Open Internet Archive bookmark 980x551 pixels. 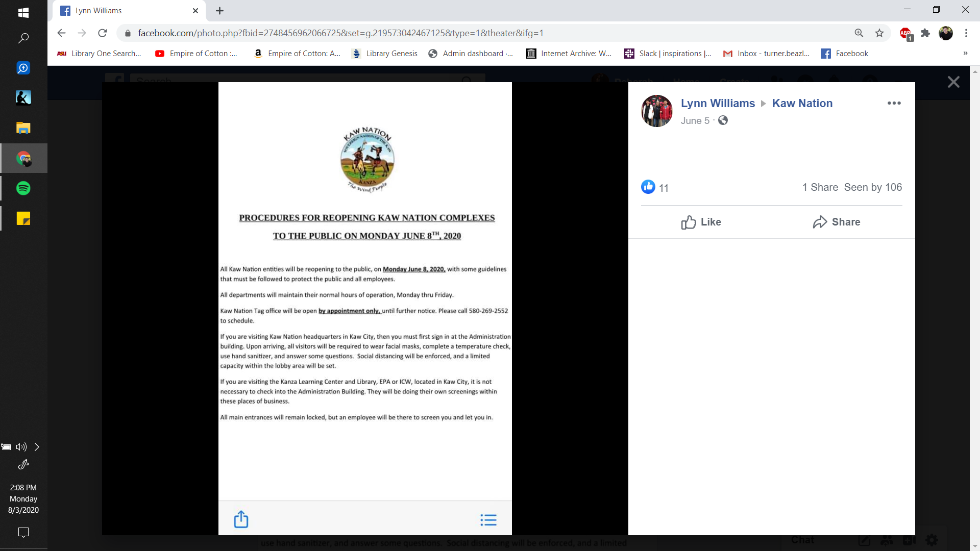(x=569, y=54)
